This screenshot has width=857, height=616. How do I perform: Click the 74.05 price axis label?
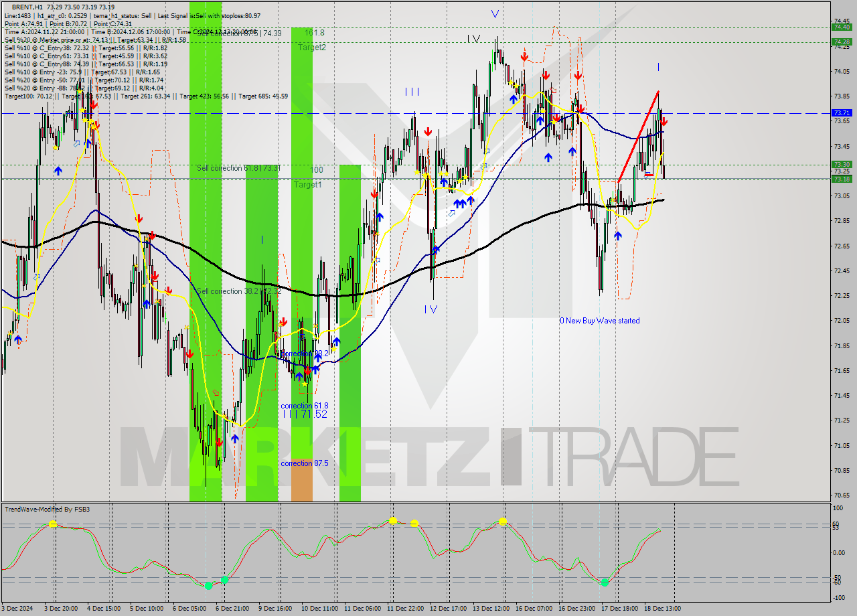coord(842,71)
